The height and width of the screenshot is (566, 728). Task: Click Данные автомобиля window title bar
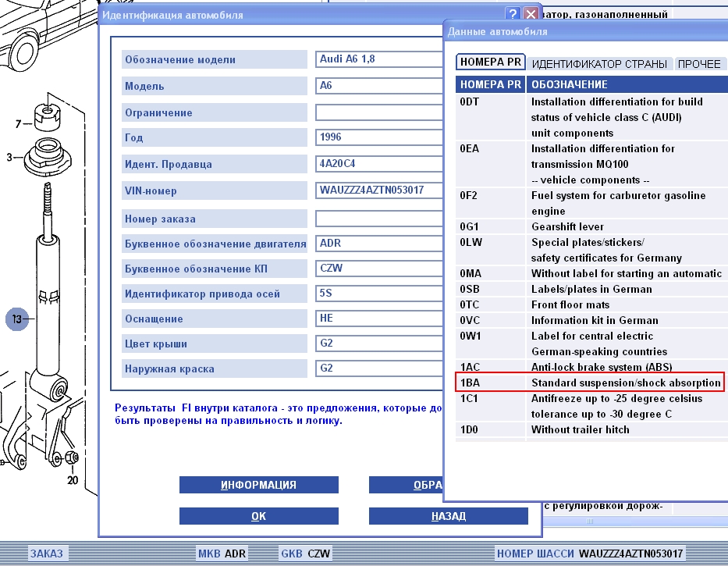(586, 31)
